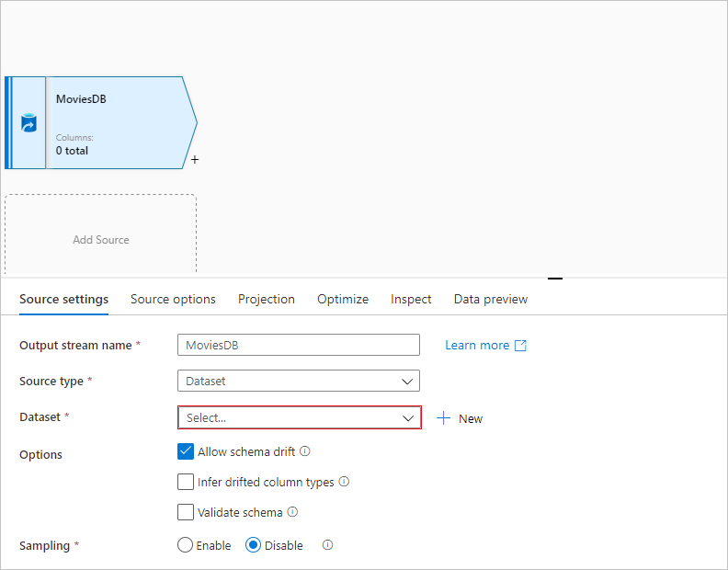Select the Disable sampling radio button

tap(253, 545)
